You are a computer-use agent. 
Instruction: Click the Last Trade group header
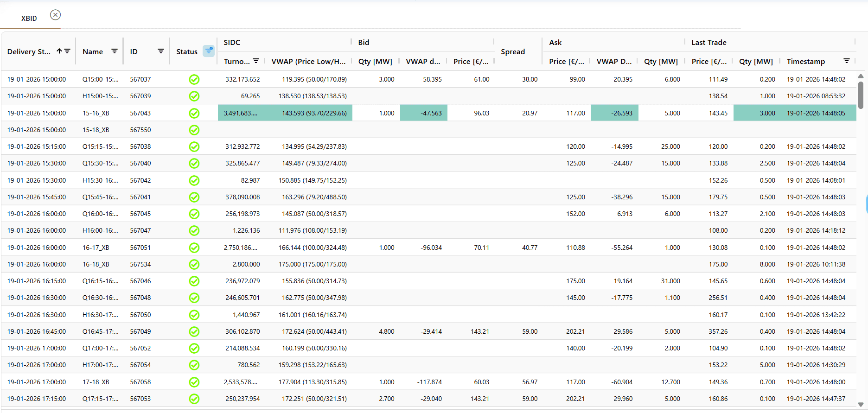coord(708,42)
